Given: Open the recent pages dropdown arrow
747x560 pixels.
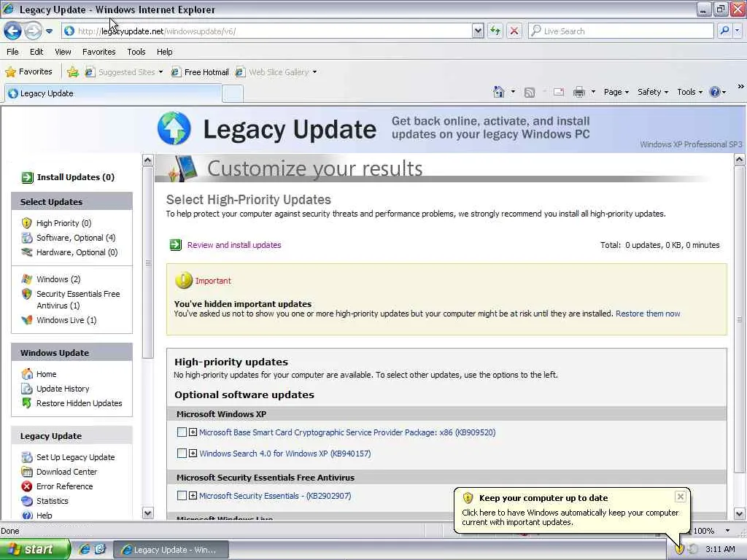Looking at the screenshot, I should [49, 31].
